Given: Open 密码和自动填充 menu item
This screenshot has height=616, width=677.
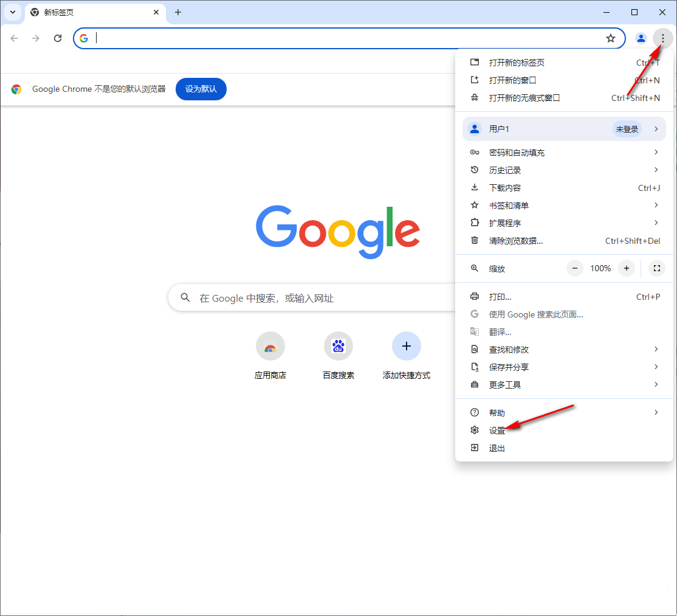Looking at the screenshot, I should [x=565, y=153].
